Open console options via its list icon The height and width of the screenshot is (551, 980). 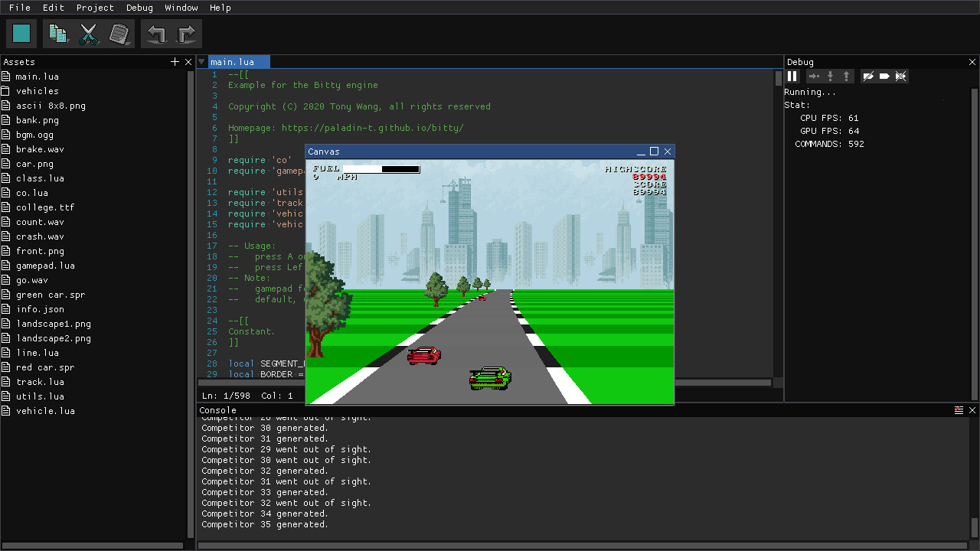pos(959,409)
